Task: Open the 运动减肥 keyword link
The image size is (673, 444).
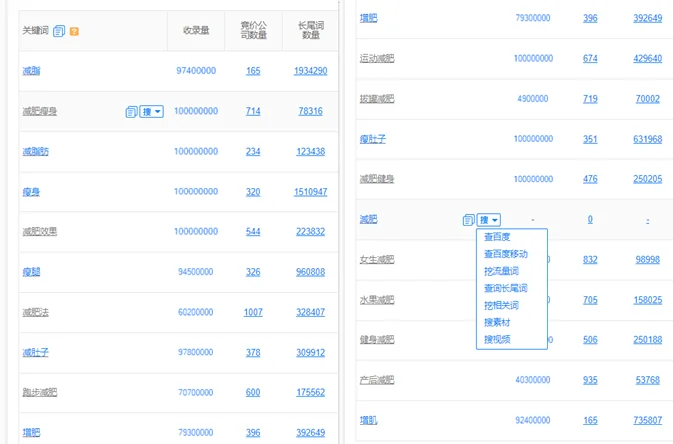Action: click(x=377, y=58)
